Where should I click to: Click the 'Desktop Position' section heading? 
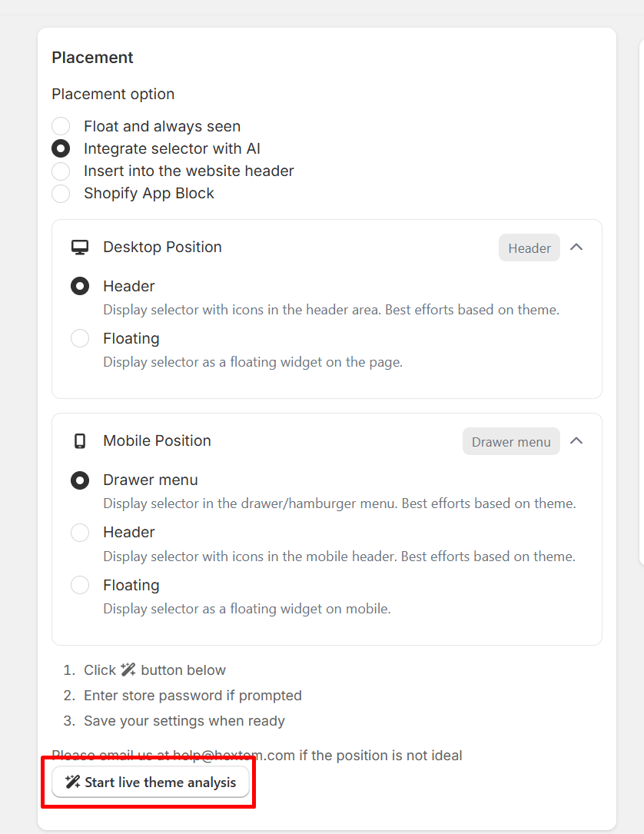(x=162, y=248)
